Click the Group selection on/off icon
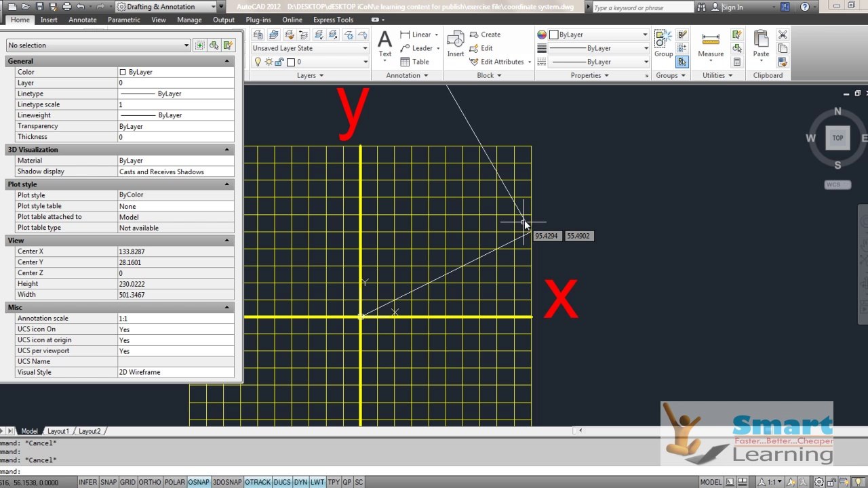Screen dimensions: 868x488 [x=682, y=62]
